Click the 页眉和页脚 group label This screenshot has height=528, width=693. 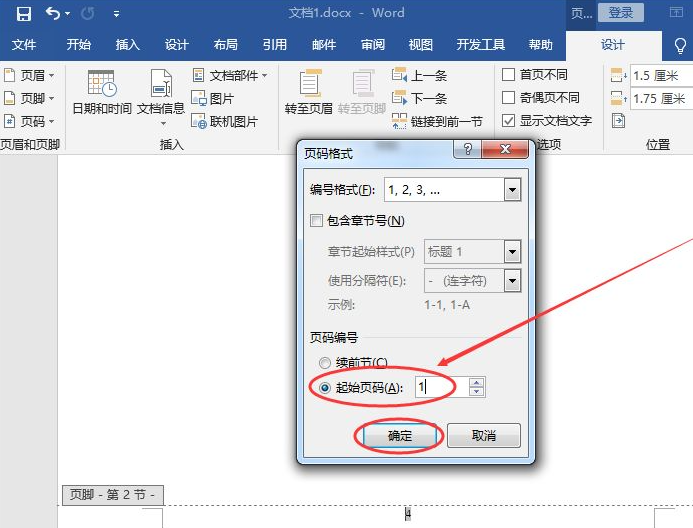30,144
